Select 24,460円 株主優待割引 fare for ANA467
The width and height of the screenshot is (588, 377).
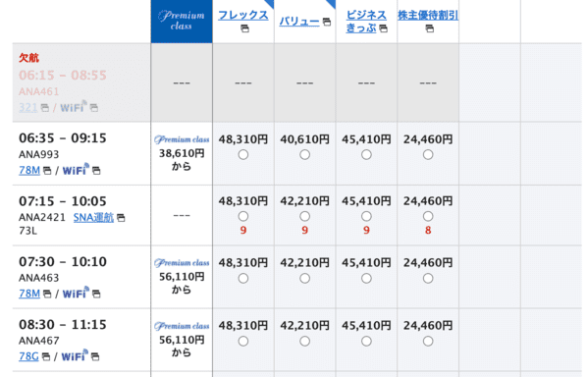[x=428, y=341]
